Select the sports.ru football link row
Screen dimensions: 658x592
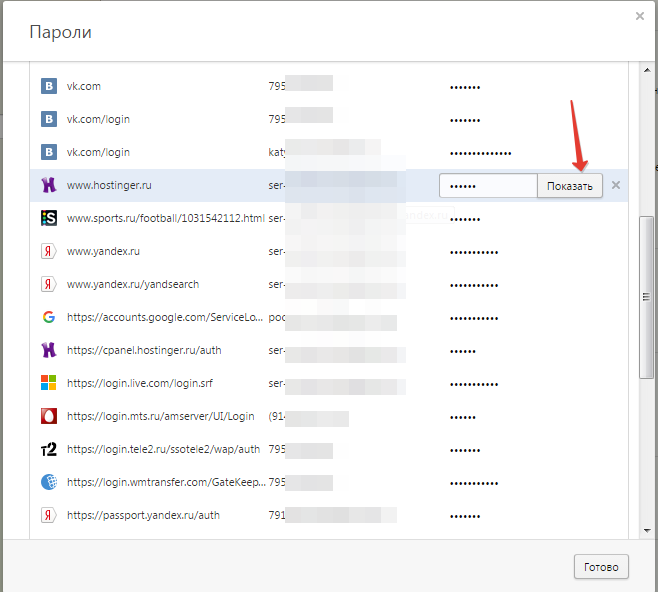(x=329, y=218)
